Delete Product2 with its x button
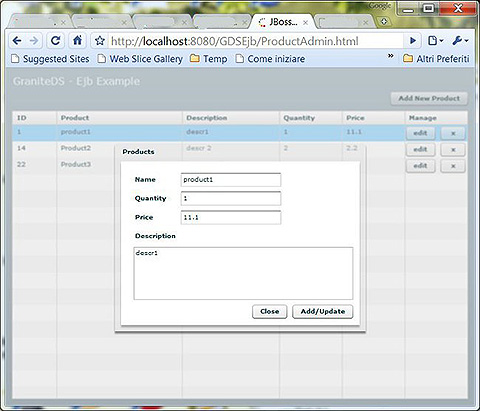This screenshot has width=480, height=411. 453,149
